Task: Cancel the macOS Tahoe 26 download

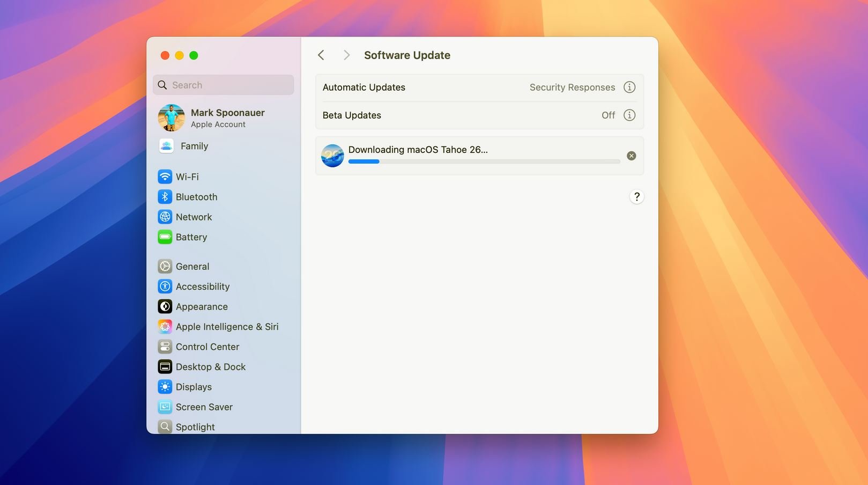Action: click(631, 156)
